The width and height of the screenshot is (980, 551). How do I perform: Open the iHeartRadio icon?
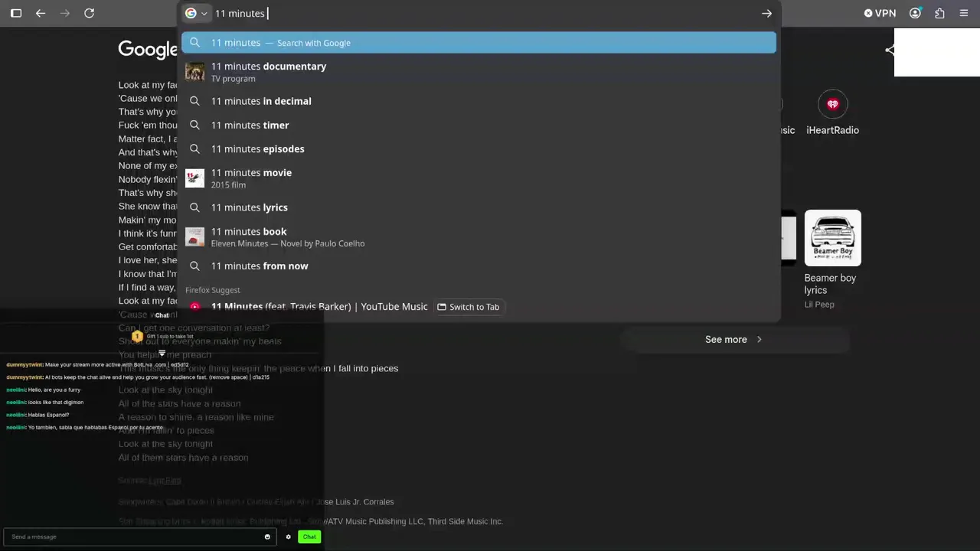coord(832,104)
